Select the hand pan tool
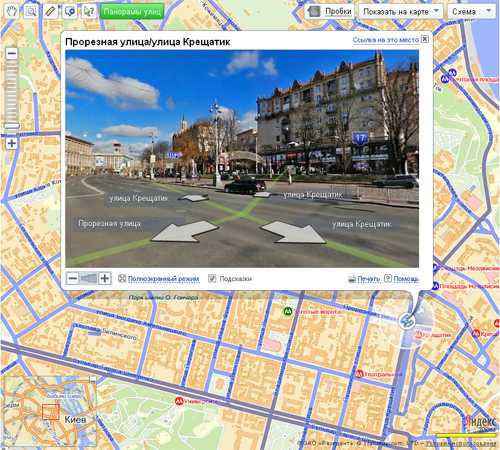 pos(12,11)
